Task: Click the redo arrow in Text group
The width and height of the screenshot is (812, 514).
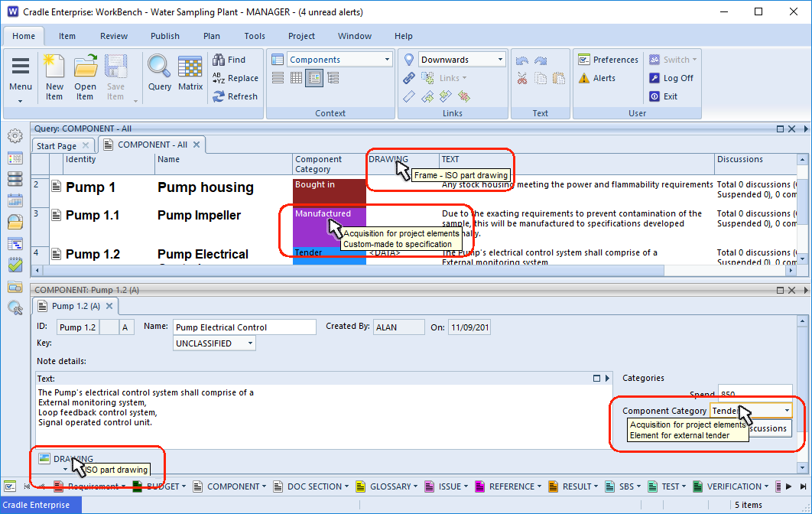Action: 541,60
